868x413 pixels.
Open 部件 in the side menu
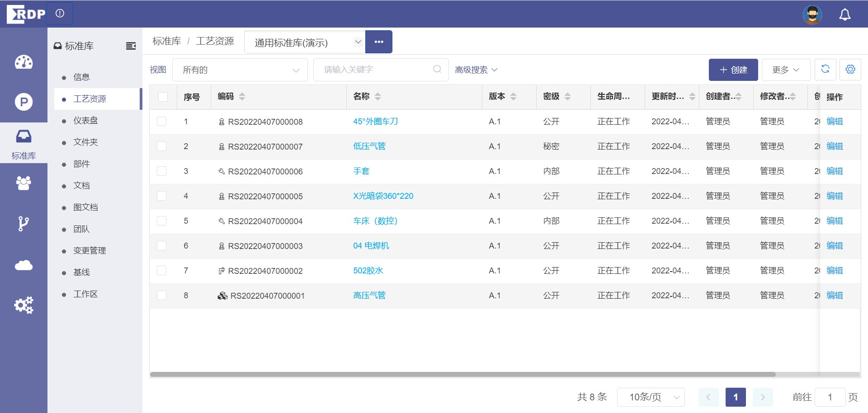coord(81,164)
